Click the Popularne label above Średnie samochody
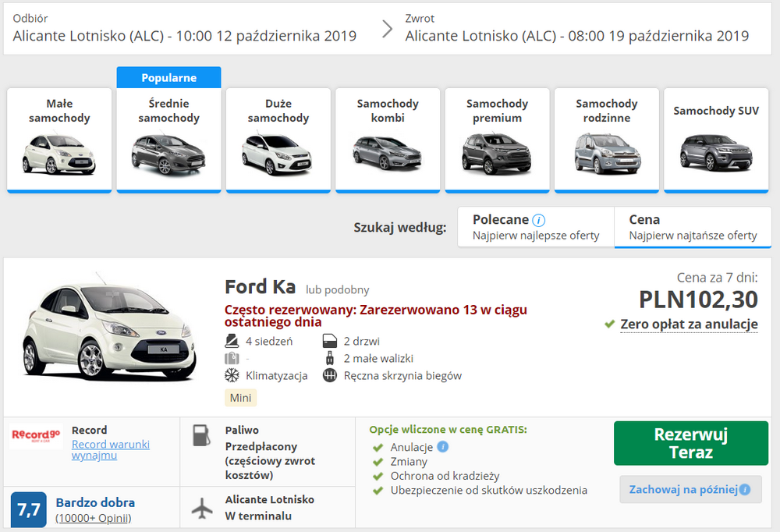The image size is (780, 532). point(168,78)
